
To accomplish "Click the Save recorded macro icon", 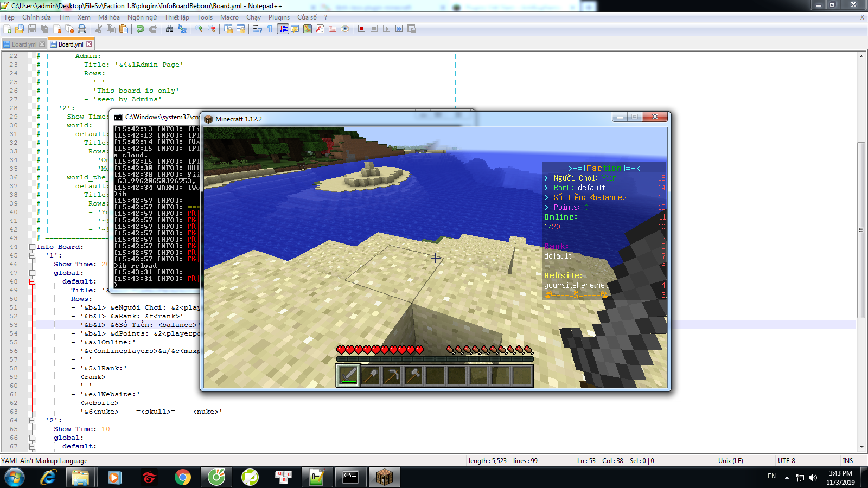I will [x=412, y=29].
